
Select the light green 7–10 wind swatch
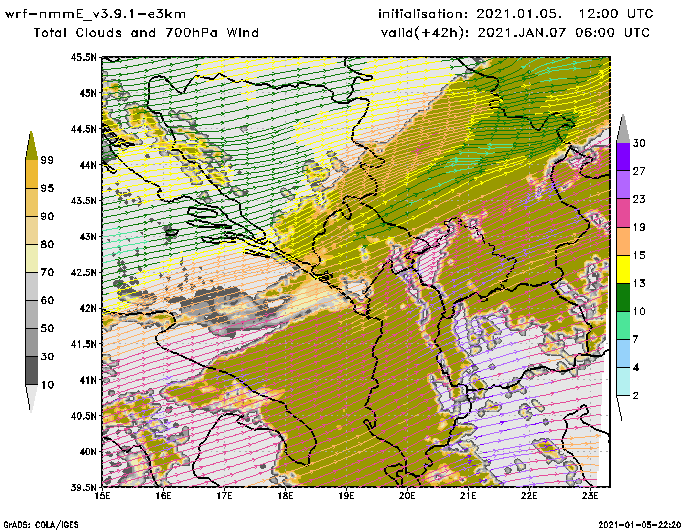[623, 326]
